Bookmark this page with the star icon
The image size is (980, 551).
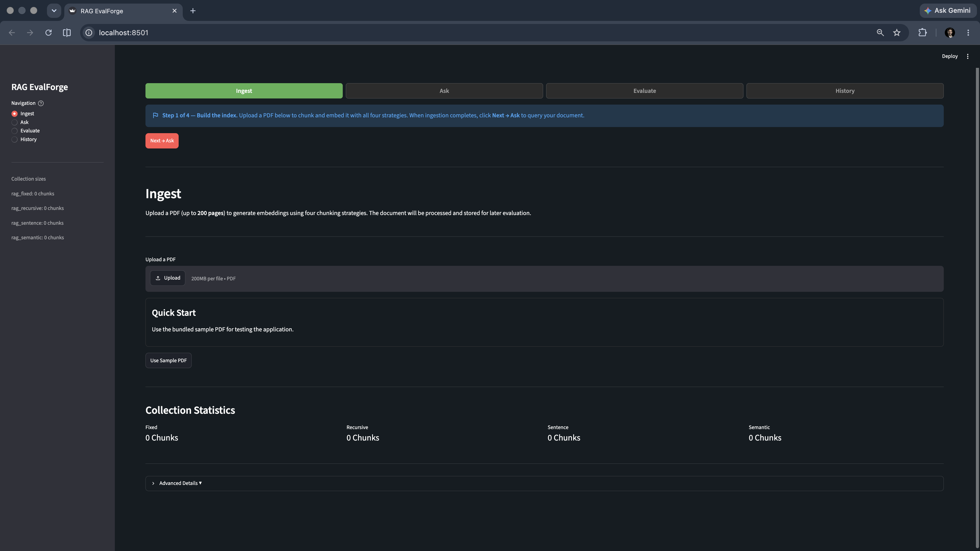click(x=897, y=33)
